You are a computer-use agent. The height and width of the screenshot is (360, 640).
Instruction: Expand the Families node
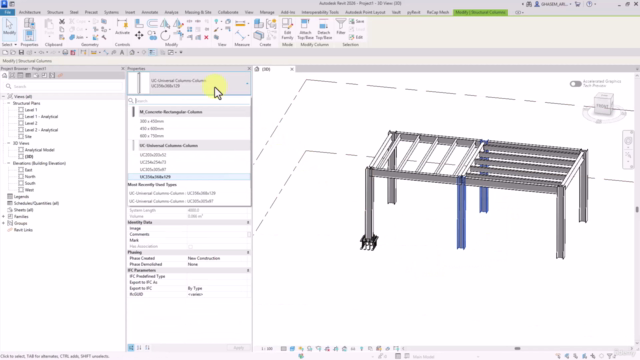[4, 216]
